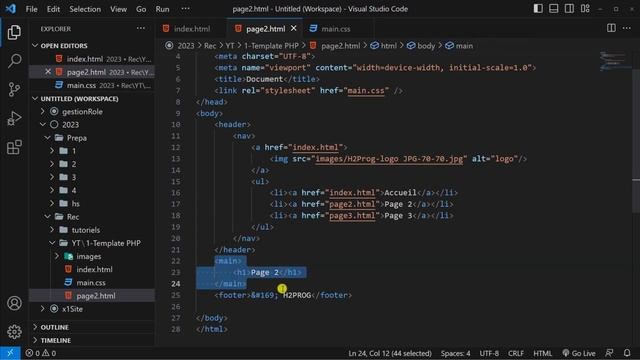
Task: Toggle the secondary side bar layout icon
Action: tap(569, 9)
